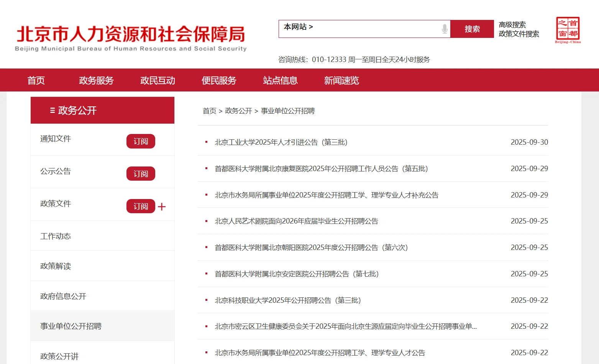Click 事业单位公开招聘 in the breadcrumb
599x364 pixels.
(x=288, y=111)
